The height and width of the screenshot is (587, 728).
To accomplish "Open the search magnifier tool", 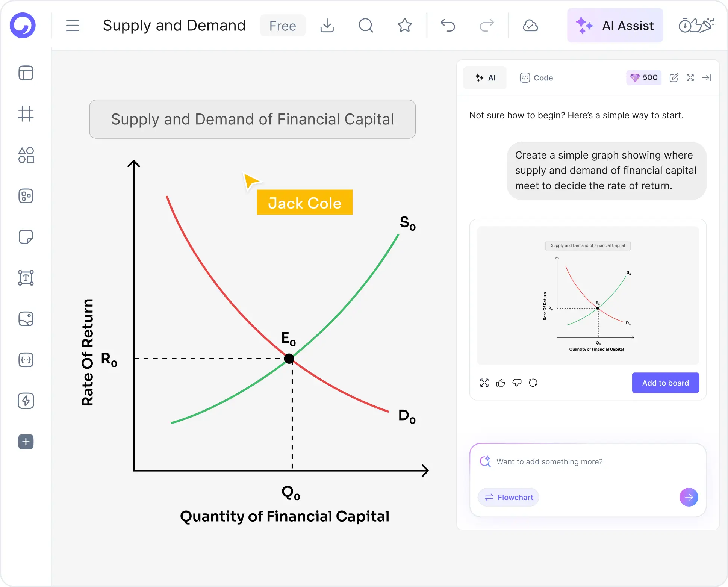I will 366,26.
